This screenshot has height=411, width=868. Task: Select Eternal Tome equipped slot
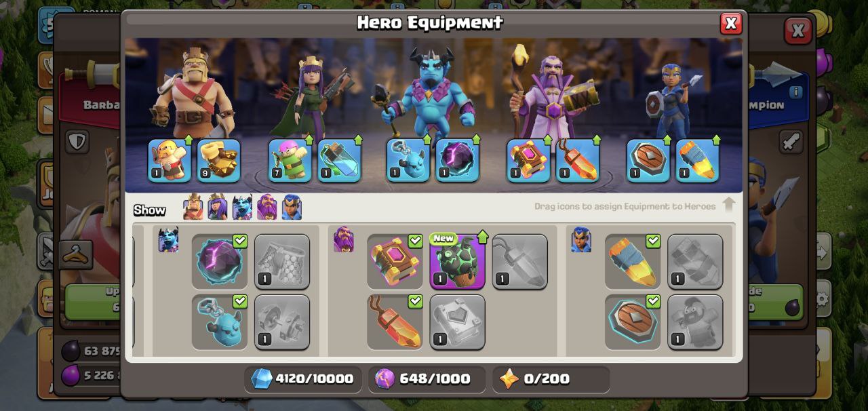(529, 161)
